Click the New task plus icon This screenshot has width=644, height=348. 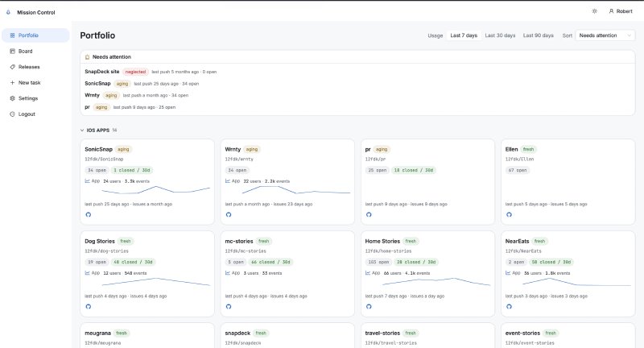click(x=12, y=83)
